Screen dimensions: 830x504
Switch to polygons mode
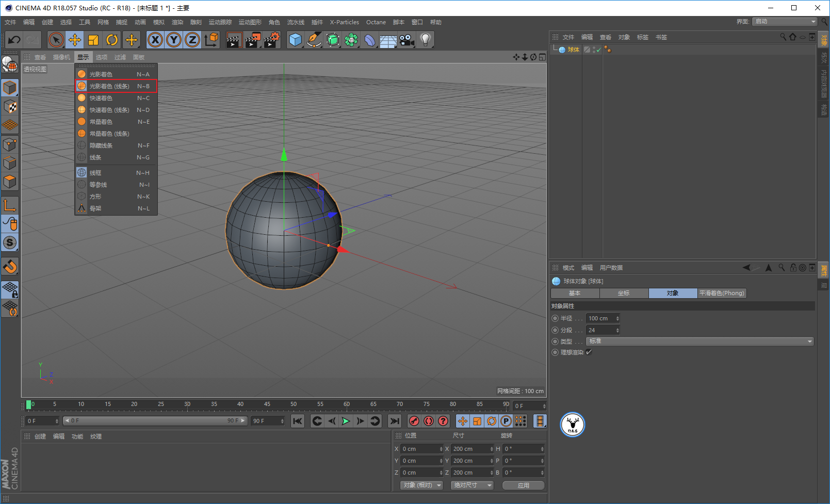pyautogui.click(x=10, y=182)
